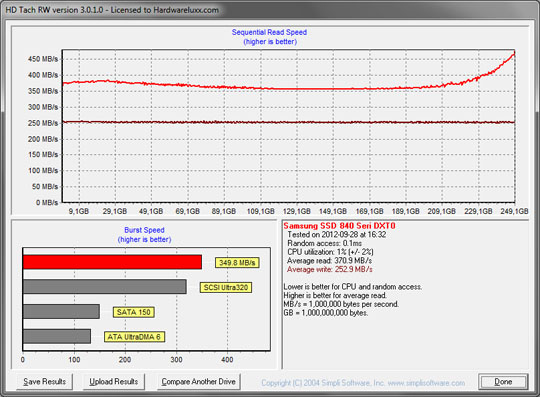Click the 100 MB/s axis label
This screenshot has height=397, width=540.
pos(43,170)
